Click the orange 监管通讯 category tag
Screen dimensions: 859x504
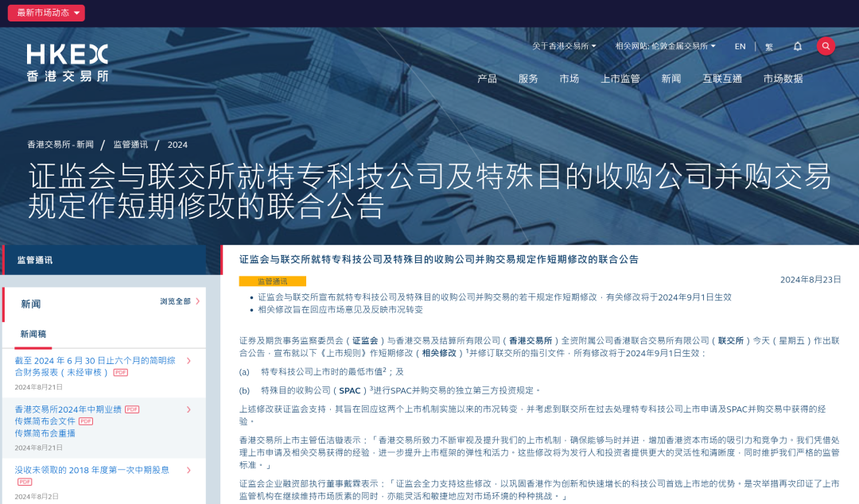point(272,281)
